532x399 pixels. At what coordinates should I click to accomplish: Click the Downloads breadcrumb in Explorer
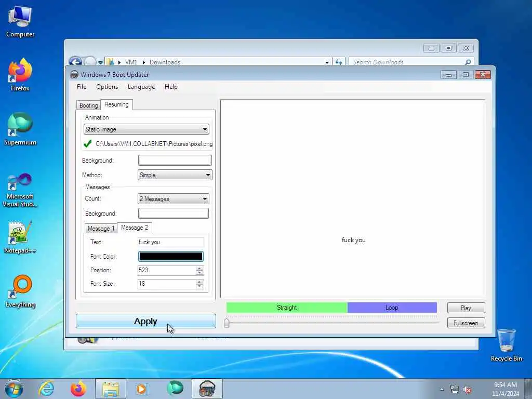(x=165, y=62)
